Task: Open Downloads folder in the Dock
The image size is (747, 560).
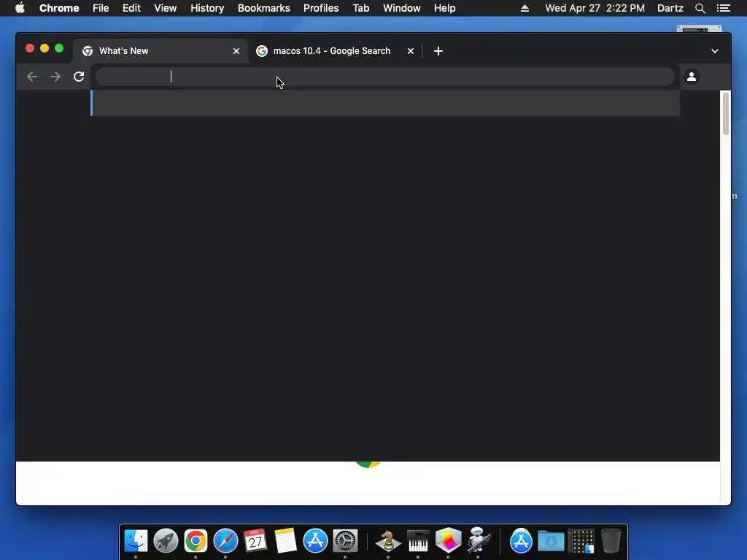Action: tap(551, 540)
